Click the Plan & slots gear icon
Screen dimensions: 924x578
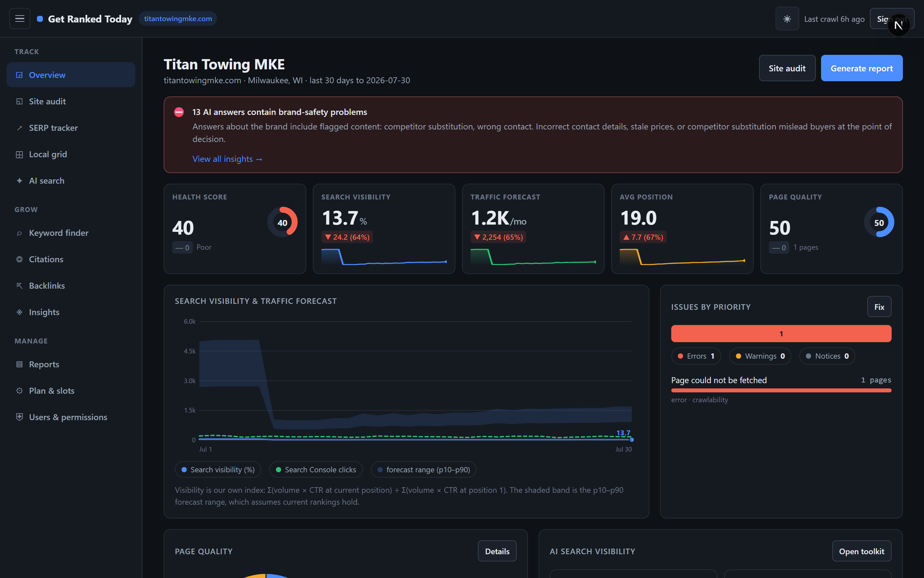click(x=19, y=391)
